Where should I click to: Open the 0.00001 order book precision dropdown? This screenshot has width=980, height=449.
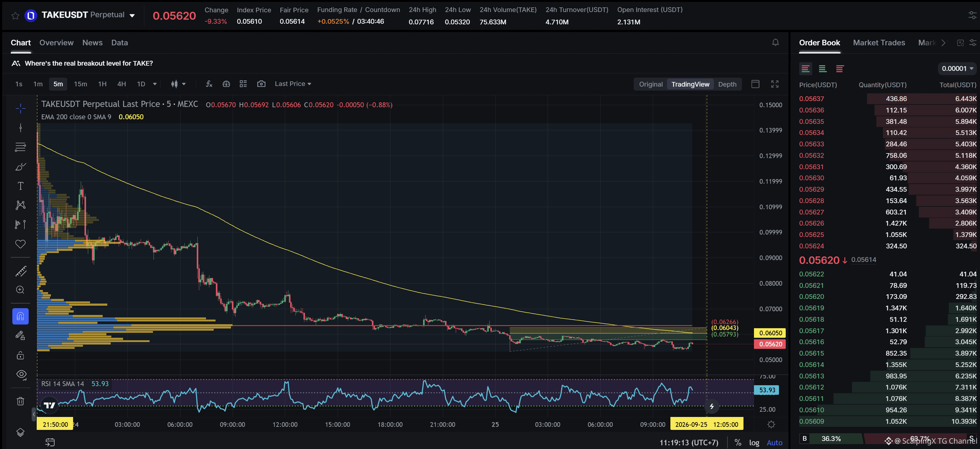click(957, 69)
